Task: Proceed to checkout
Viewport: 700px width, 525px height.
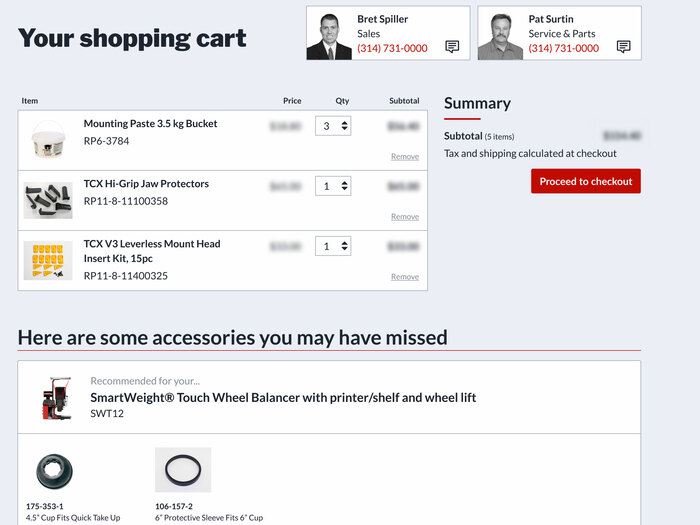Action: 585,181
